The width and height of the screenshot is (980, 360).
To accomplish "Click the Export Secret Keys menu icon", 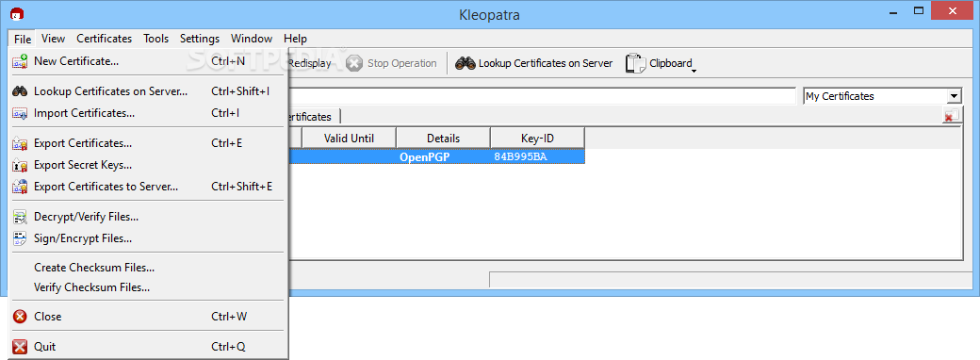I will pyautogui.click(x=20, y=165).
